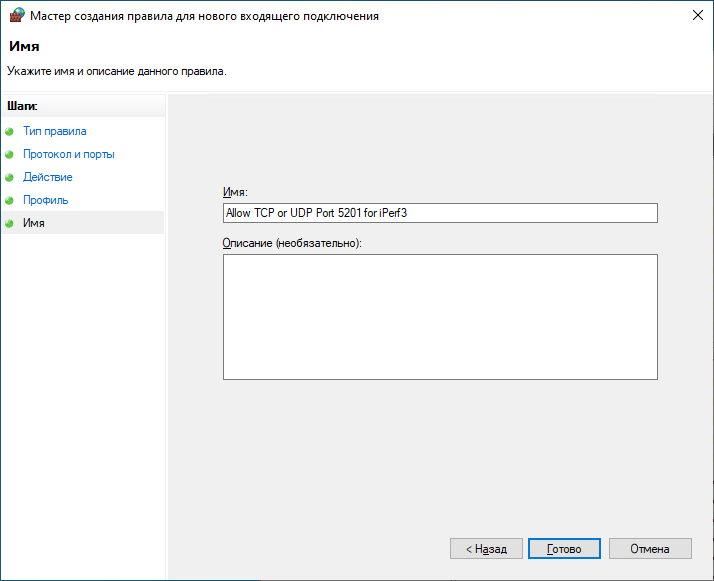Click green bullet next to Действие

click(10, 177)
